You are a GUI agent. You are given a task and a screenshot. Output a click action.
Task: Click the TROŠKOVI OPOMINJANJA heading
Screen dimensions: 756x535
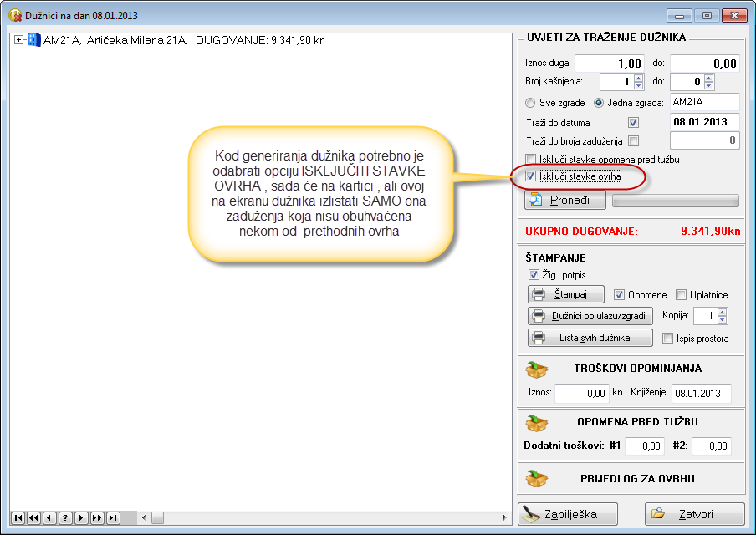point(638,369)
